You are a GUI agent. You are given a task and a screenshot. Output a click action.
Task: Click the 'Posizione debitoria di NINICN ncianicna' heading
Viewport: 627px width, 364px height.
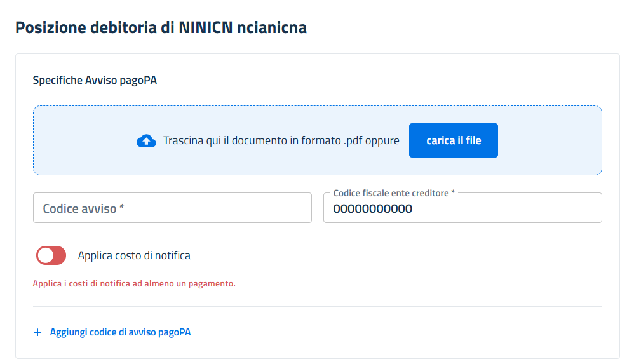(x=161, y=27)
